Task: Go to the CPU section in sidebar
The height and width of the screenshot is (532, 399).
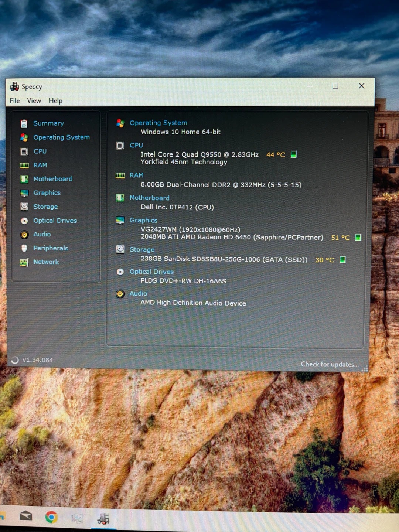Action: (x=40, y=151)
